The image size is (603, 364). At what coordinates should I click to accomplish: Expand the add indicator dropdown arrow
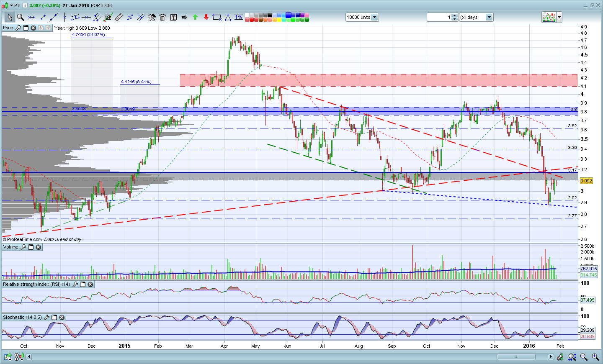click(x=559, y=18)
